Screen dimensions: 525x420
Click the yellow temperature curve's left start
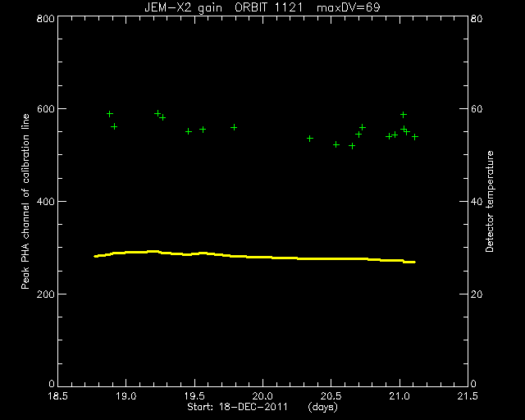[x=95, y=256]
